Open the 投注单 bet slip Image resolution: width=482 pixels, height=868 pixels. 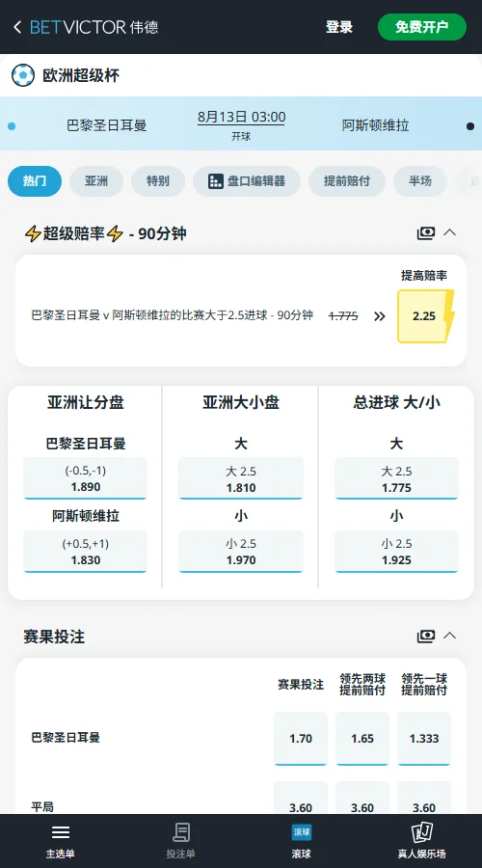pyautogui.click(x=180, y=840)
